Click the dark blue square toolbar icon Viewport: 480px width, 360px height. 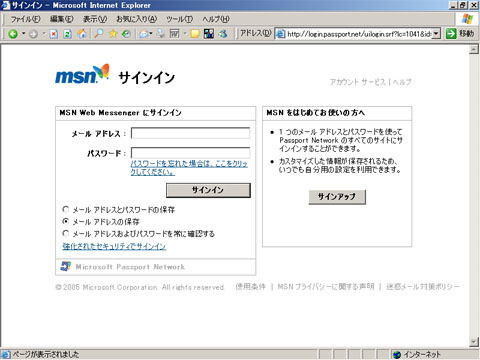[x=209, y=33]
